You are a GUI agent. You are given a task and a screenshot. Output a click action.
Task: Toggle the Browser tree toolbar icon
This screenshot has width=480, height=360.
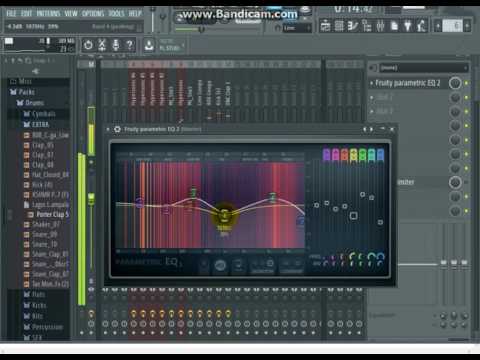[367, 26]
